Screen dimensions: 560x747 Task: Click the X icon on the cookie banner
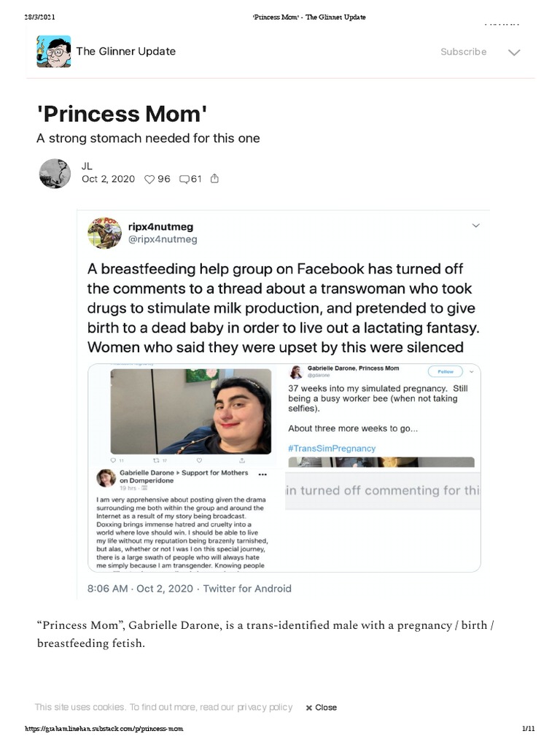[x=309, y=708]
